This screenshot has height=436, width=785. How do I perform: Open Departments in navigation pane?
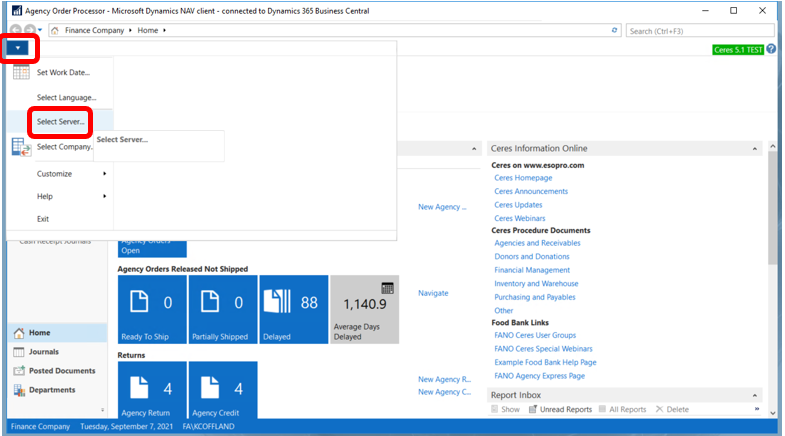tap(20, 390)
